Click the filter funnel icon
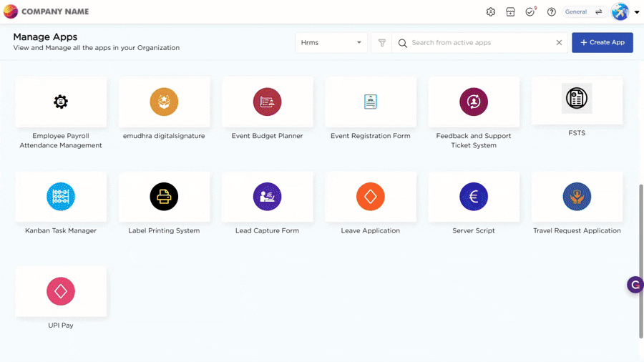Viewport: 644px width, 362px height. [x=382, y=43]
